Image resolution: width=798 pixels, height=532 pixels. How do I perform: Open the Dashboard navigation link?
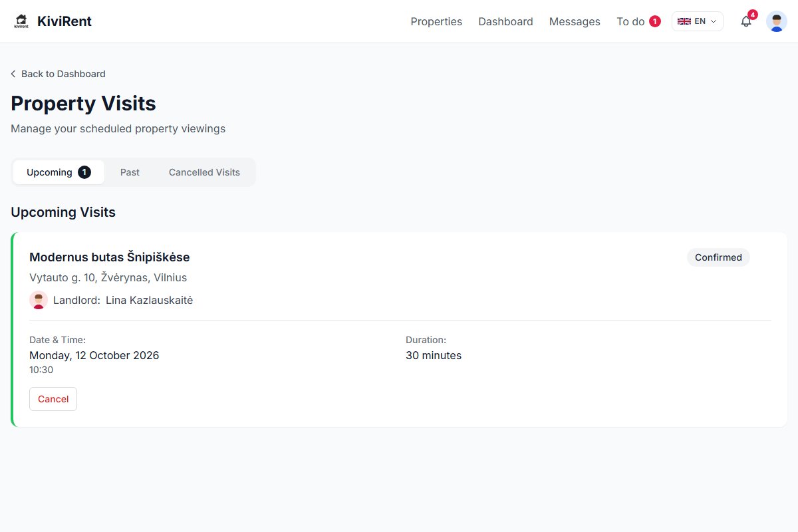(505, 21)
